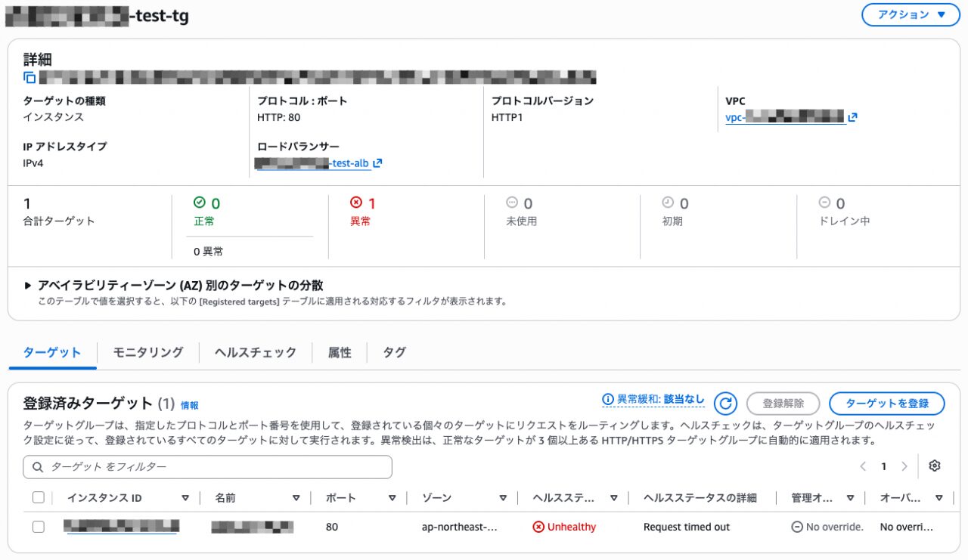Sort by 名前 column
Screen dimensions: 968x560
pyautogui.click(x=296, y=498)
